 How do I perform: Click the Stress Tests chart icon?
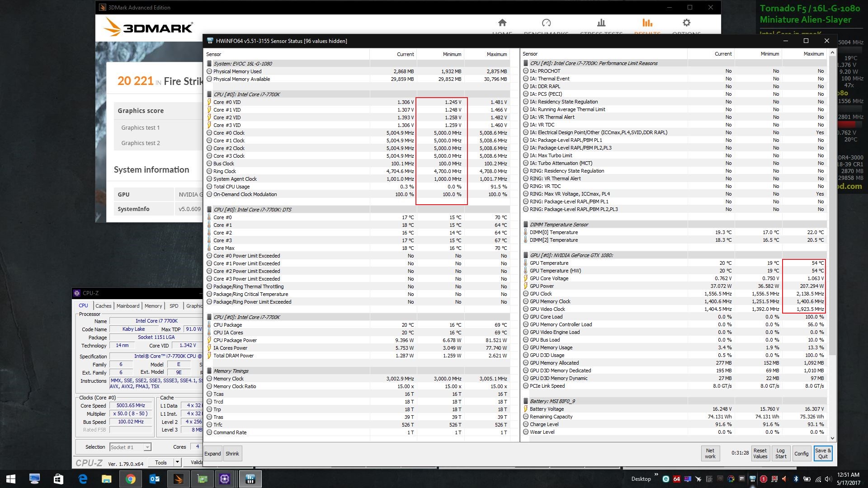(x=601, y=23)
